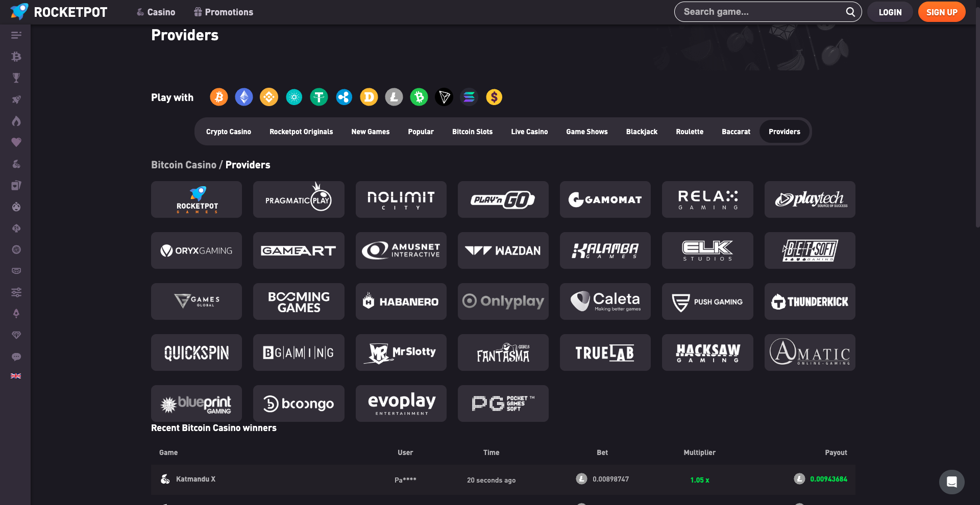The width and height of the screenshot is (980, 505).
Task: Open the Pragmatic Play provider card
Action: tap(299, 199)
